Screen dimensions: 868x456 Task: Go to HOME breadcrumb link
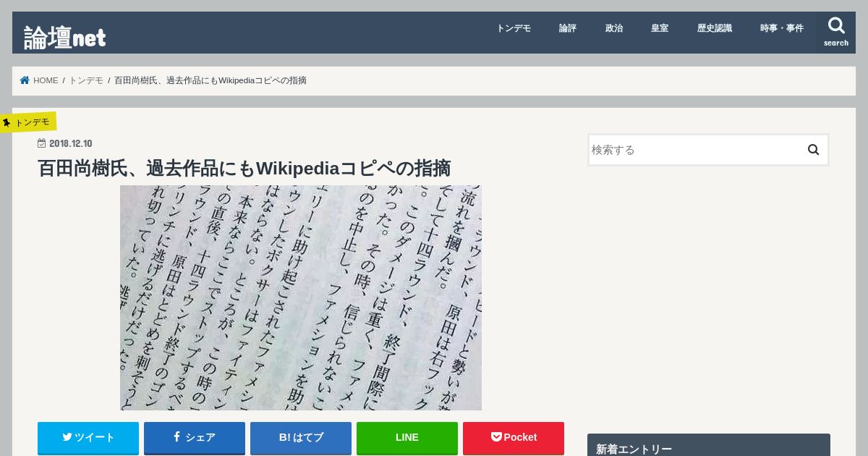tap(46, 80)
